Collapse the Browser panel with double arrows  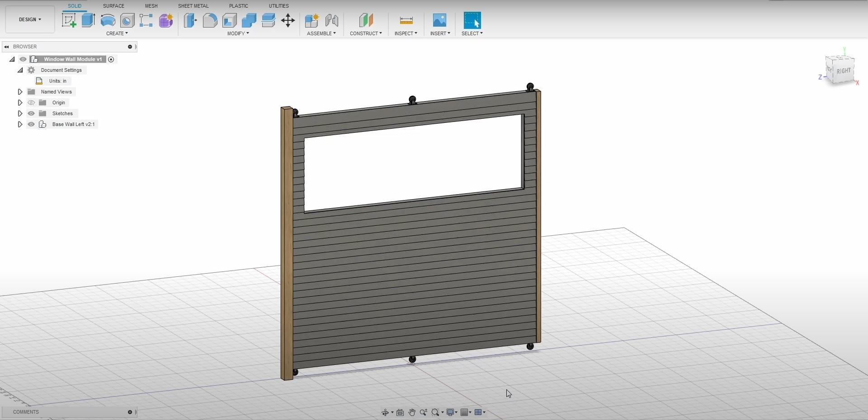(6, 47)
